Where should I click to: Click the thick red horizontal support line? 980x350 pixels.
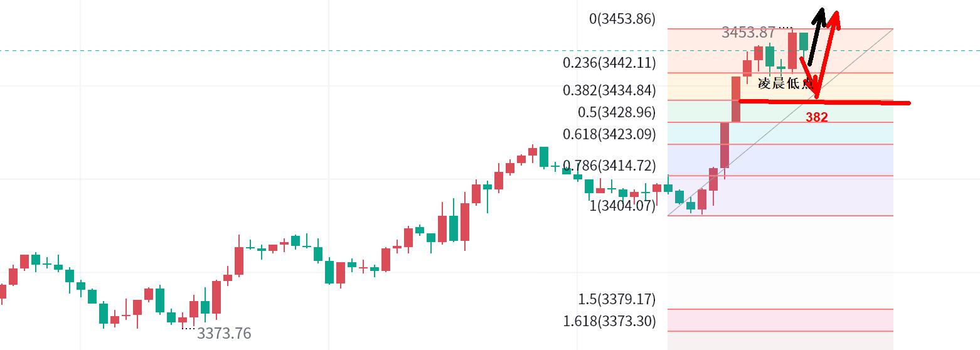click(878, 102)
